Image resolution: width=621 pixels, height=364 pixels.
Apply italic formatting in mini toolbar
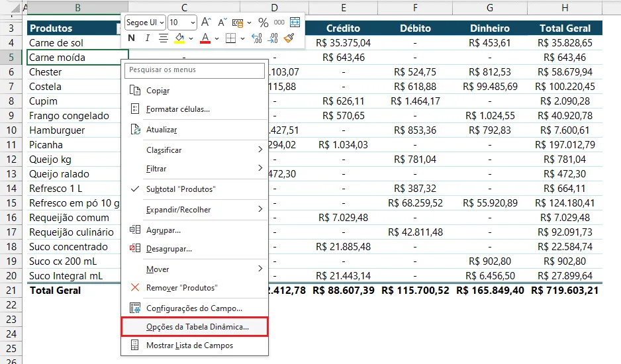click(x=148, y=38)
